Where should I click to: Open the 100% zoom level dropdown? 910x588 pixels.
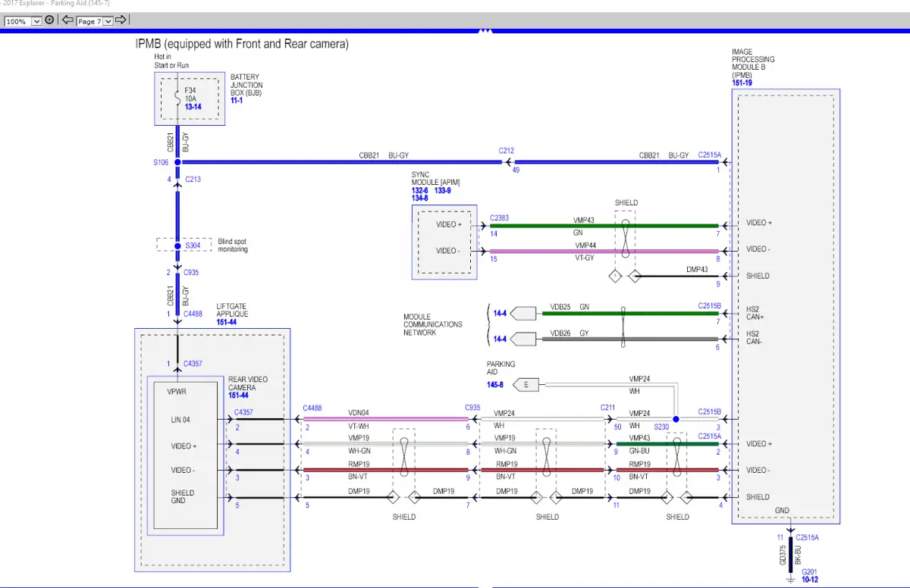(x=23, y=21)
